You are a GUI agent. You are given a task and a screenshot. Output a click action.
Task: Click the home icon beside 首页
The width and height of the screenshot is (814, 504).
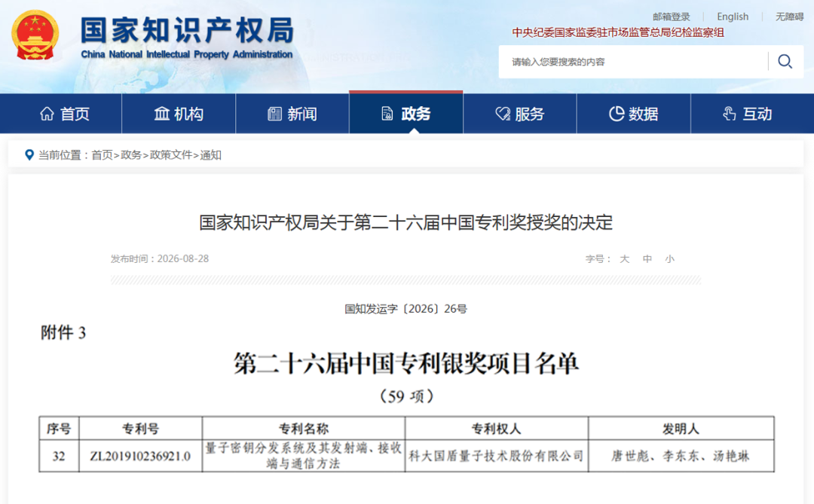pos(47,114)
